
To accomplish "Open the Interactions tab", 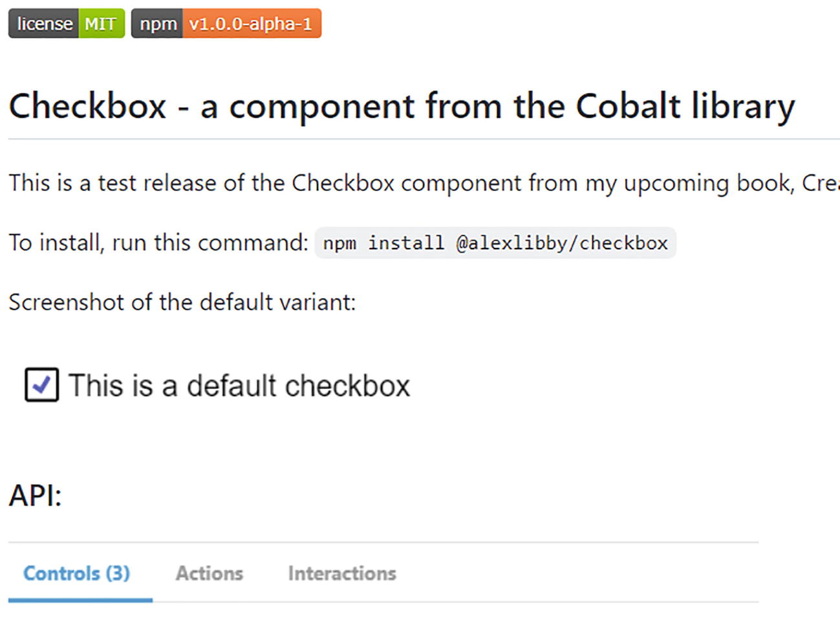I will tap(342, 573).
